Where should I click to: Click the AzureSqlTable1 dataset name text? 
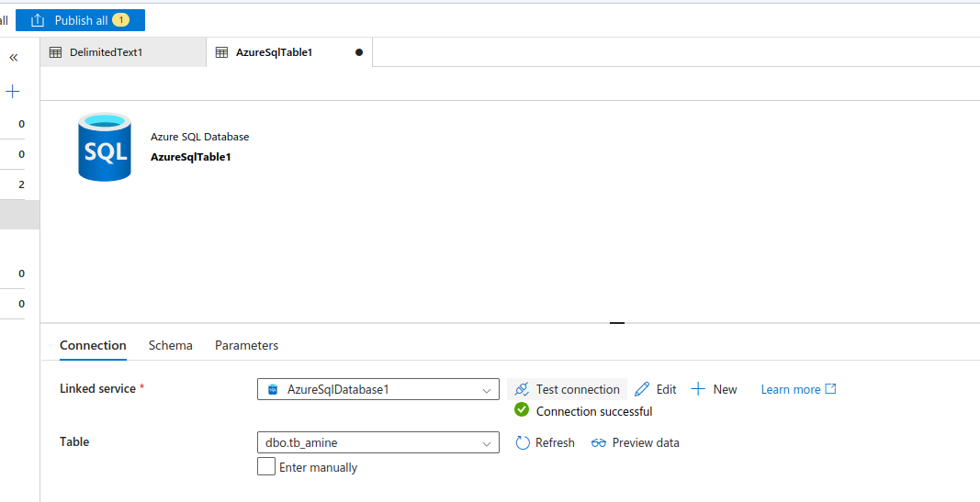(x=191, y=157)
